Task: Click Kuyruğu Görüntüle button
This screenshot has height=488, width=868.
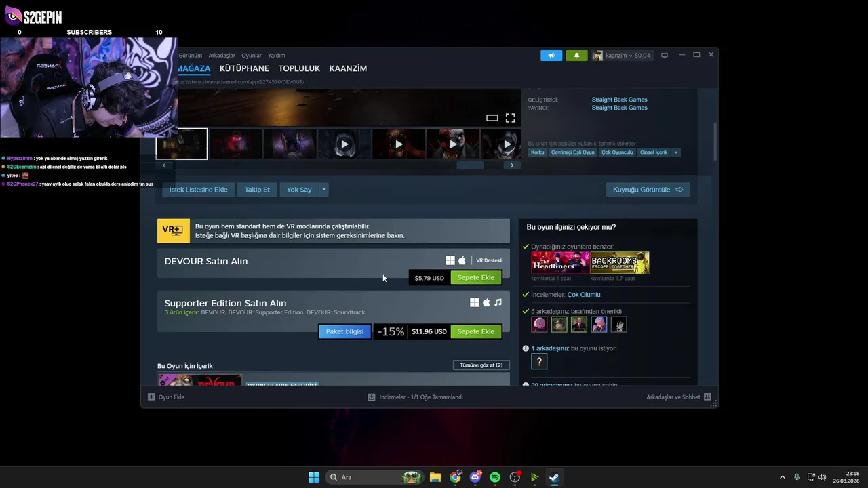Action: pyautogui.click(x=648, y=190)
